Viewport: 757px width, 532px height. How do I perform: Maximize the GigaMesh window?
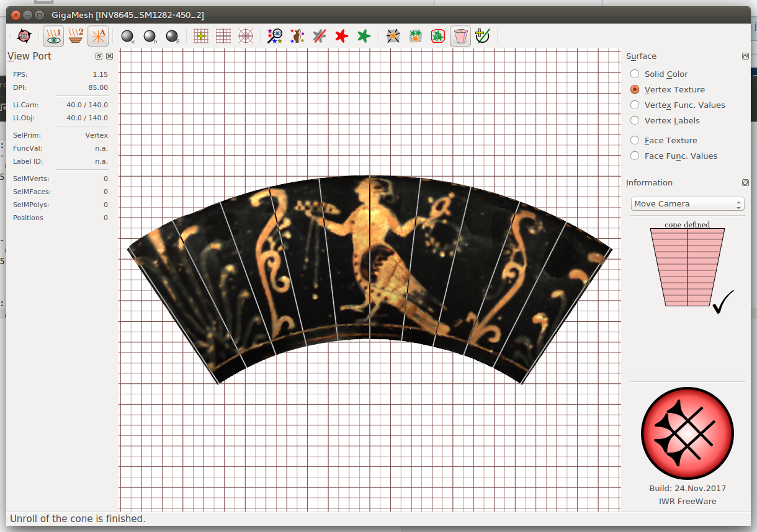click(40, 15)
